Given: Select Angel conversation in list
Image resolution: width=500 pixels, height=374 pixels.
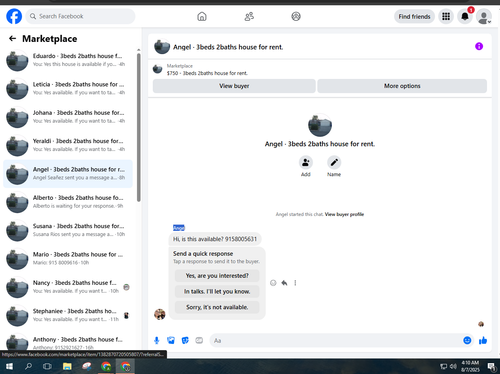Looking at the screenshot, I should point(68,174).
